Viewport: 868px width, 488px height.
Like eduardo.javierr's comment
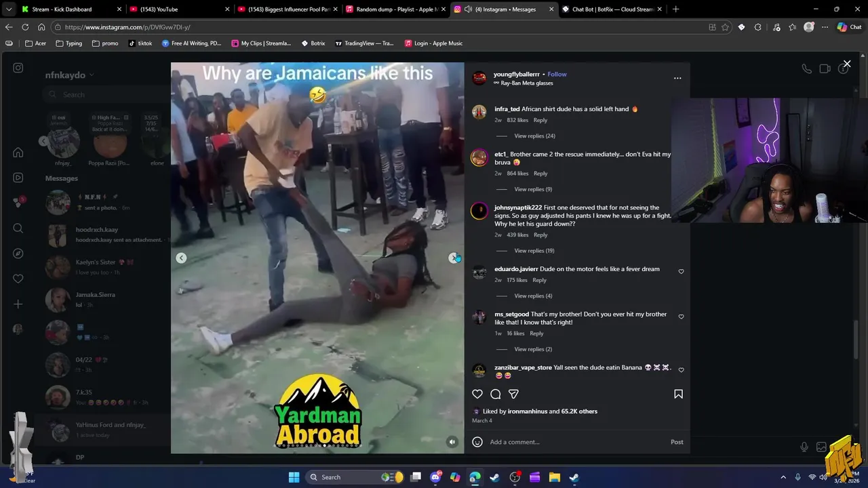coord(682,271)
